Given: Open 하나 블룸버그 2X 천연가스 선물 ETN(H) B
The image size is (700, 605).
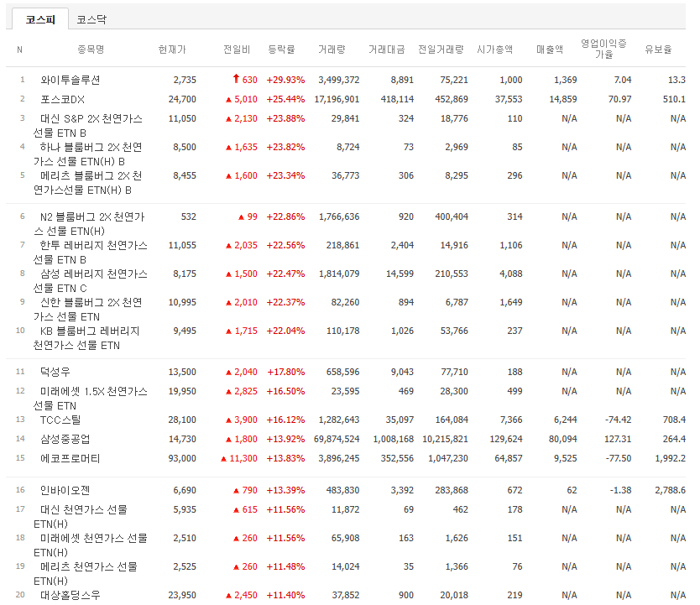Looking at the screenshot, I should coord(88,154).
